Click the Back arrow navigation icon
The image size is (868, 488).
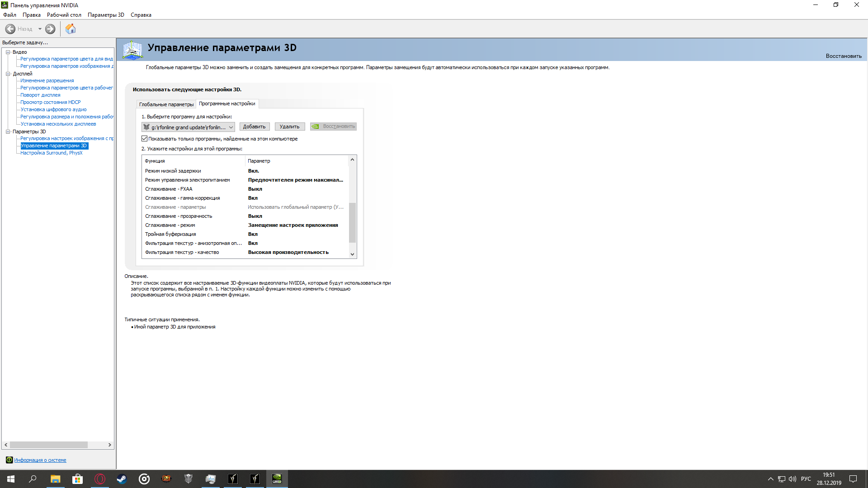pyautogui.click(x=10, y=29)
